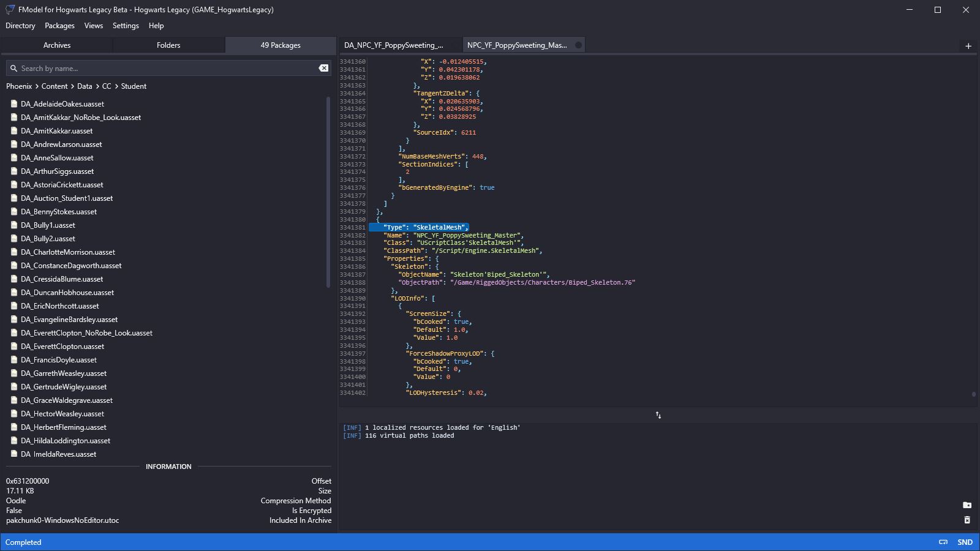Viewport: 980px width, 551px height.
Task: Select DA_GraceWaldegrave.uasset package
Action: point(66,400)
